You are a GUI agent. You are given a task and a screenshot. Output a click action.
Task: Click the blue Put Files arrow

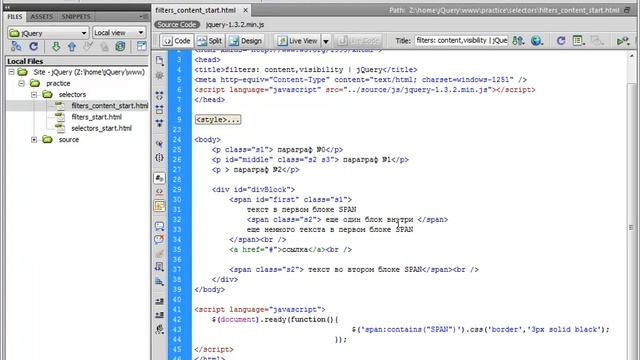click(x=72, y=46)
